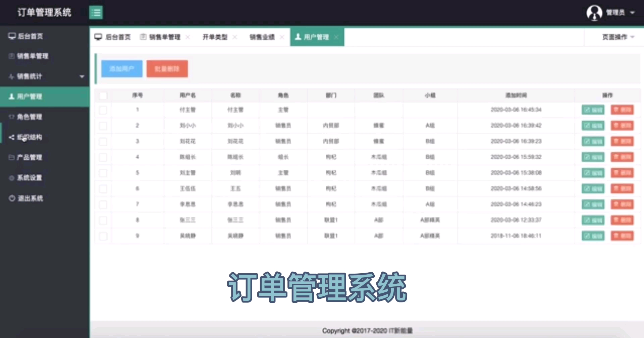
Task: Click the 用户管理 person icon in sidebar
Action: click(x=11, y=97)
